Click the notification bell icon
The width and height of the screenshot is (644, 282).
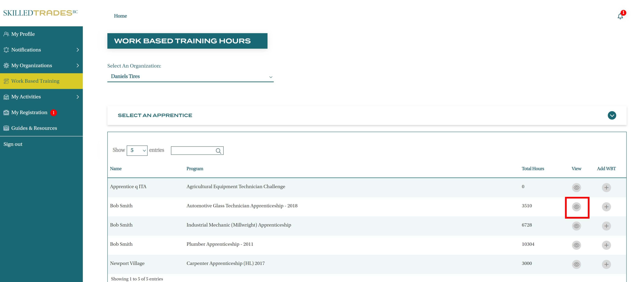620,16
